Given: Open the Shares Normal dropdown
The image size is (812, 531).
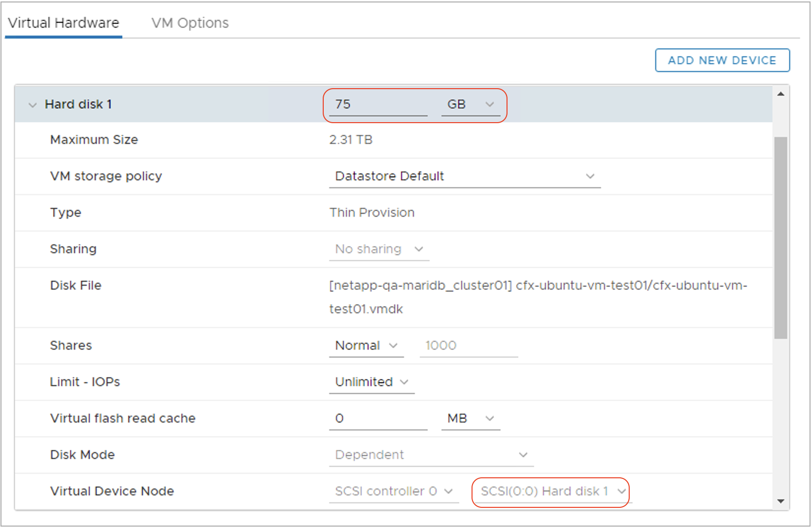Looking at the screenshot, I should click(x=366, y=346).
